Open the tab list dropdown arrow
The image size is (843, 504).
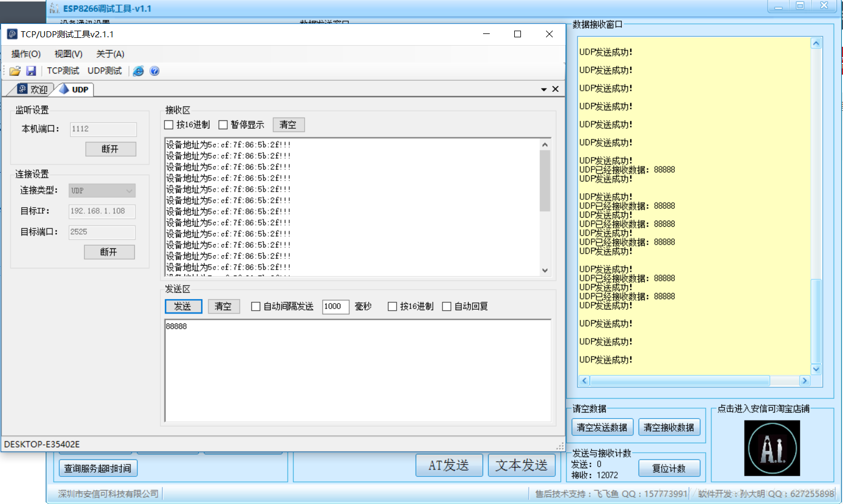[x=544, y=90]
